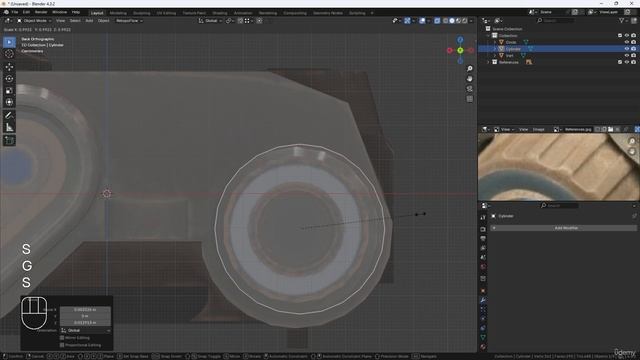Select the Annotate tool

[x=9, y=116]
